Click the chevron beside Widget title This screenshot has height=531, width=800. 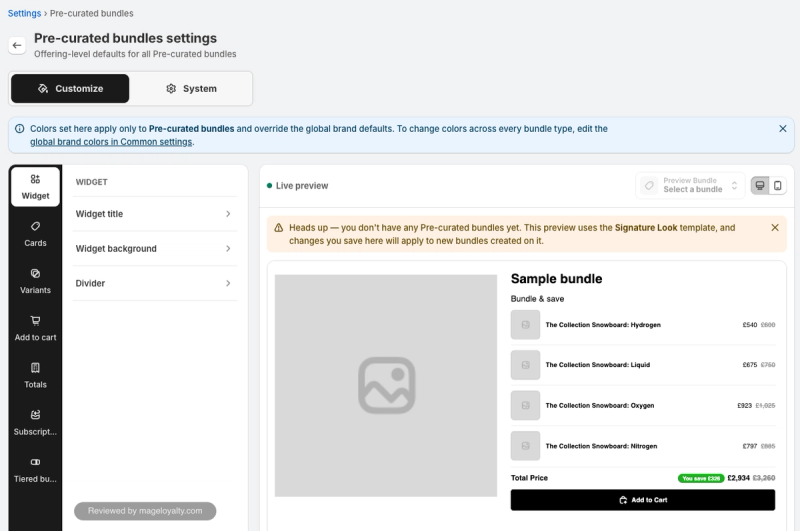click(228, 214)
